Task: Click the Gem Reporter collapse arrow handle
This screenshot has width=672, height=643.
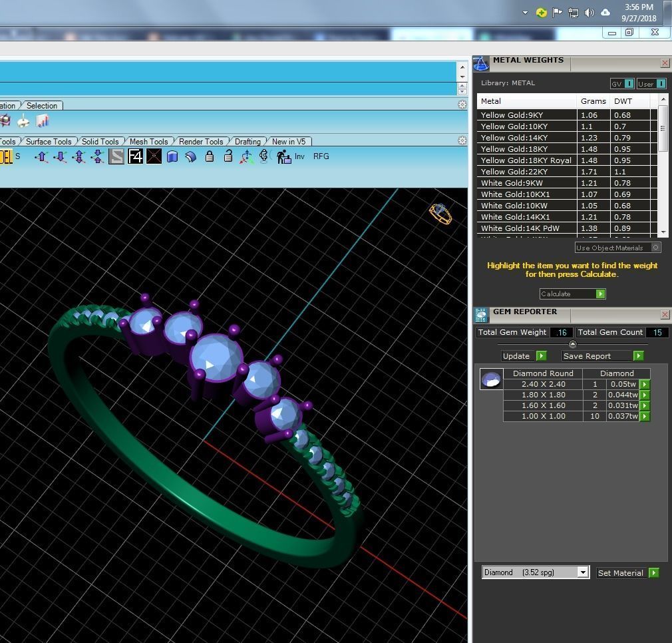Action: pos(572,343)
